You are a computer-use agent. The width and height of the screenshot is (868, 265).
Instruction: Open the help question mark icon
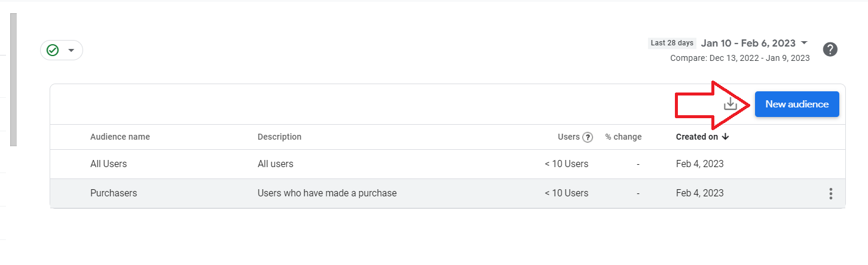tap(830, 50)
